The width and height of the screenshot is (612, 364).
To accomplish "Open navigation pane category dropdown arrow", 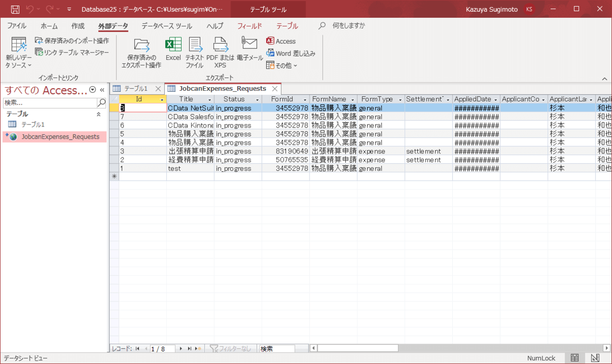I will (92, 90).
